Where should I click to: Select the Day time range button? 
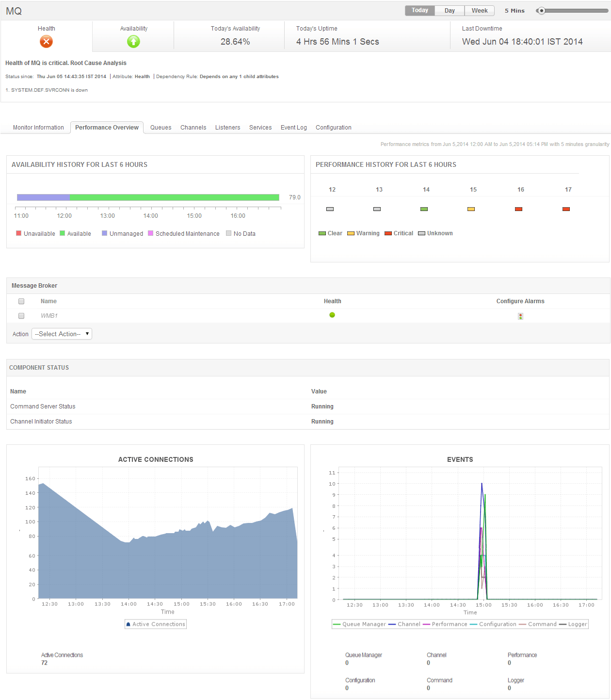[450, 10]
